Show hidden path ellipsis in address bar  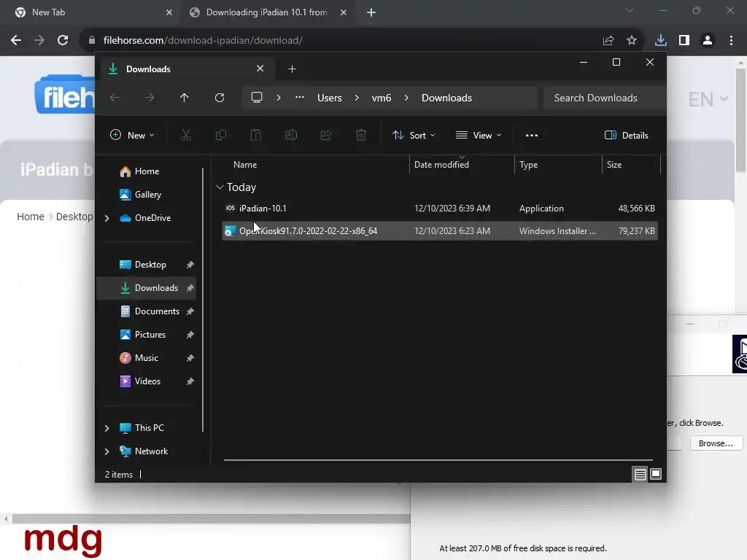point(300,97)
